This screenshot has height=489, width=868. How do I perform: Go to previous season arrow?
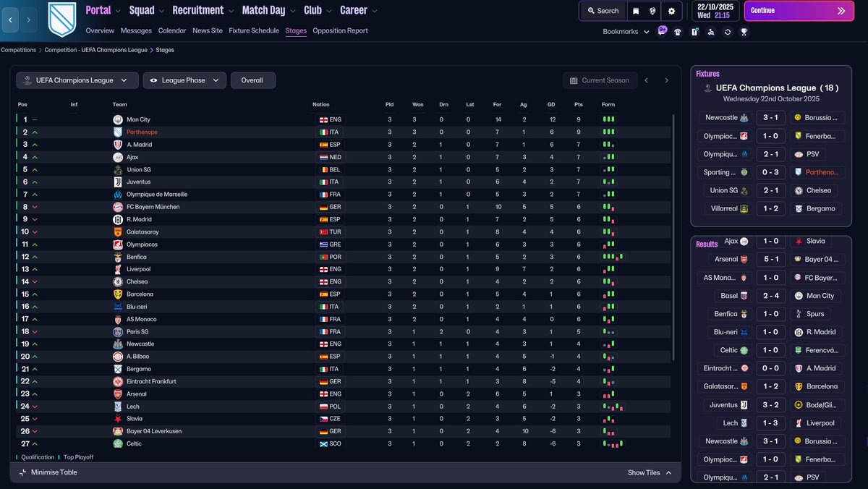pyautogui.click(x=647, y=80)
